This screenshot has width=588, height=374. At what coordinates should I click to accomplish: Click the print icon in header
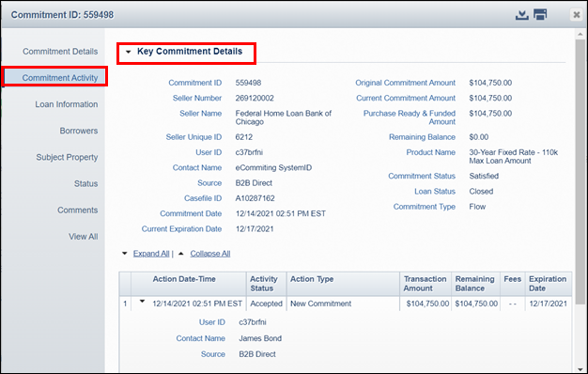(540, 15)
